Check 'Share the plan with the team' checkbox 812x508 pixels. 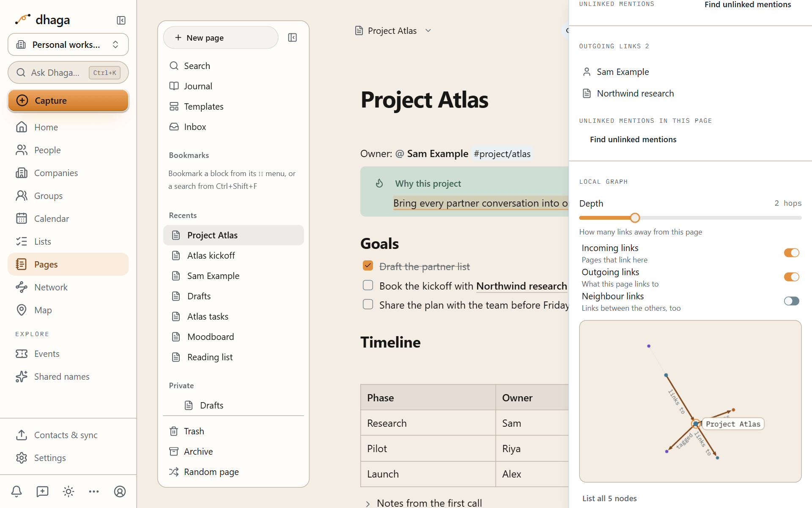[368, 304]
